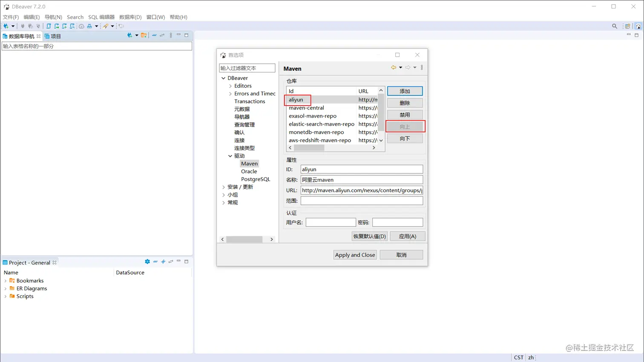The width and height of the screenshot is (644, 362).
Task: Click the new connection plug icon in main toolbar
Action: (6, 26)
